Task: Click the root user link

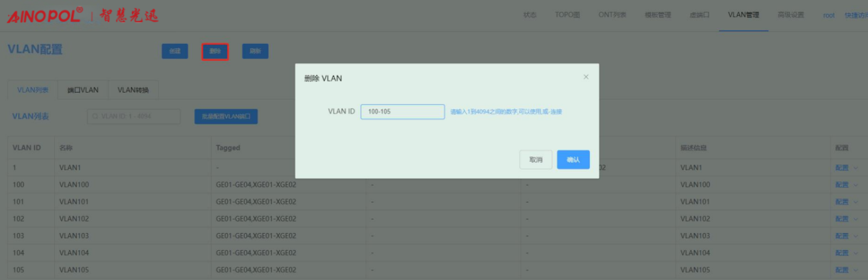Action: pos(829,16)
